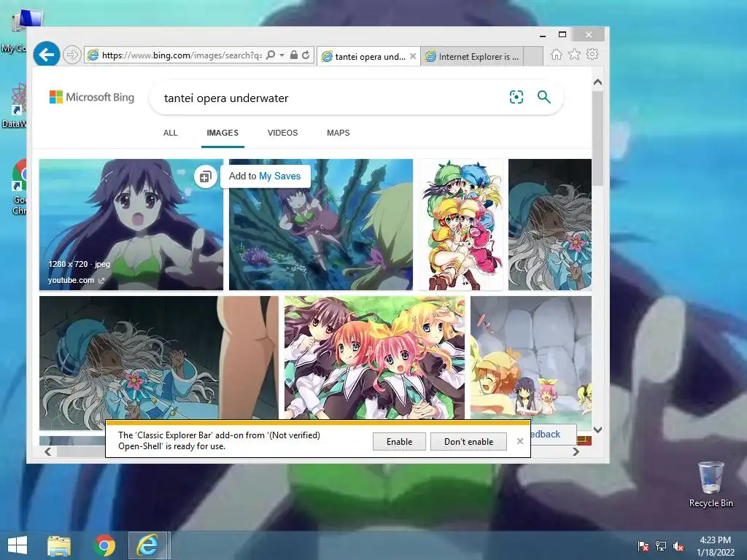Click the horizontal scrollbar right arrow

coord(576,451)
